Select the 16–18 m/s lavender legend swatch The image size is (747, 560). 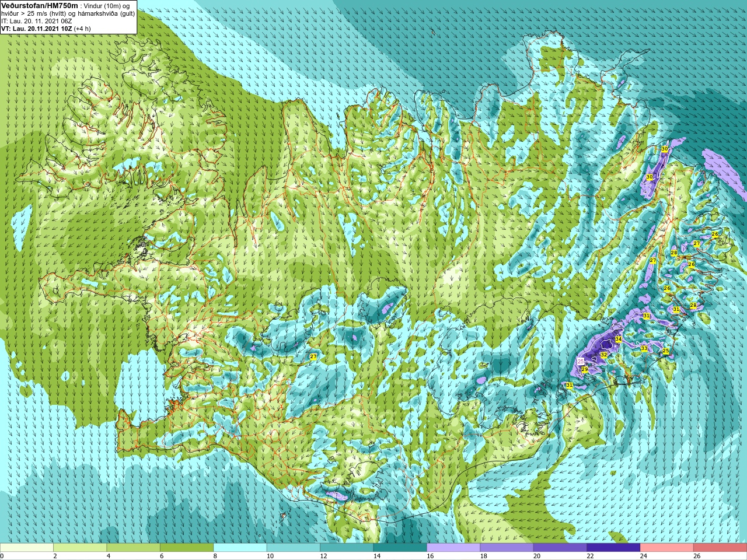(x=453, y=548)
